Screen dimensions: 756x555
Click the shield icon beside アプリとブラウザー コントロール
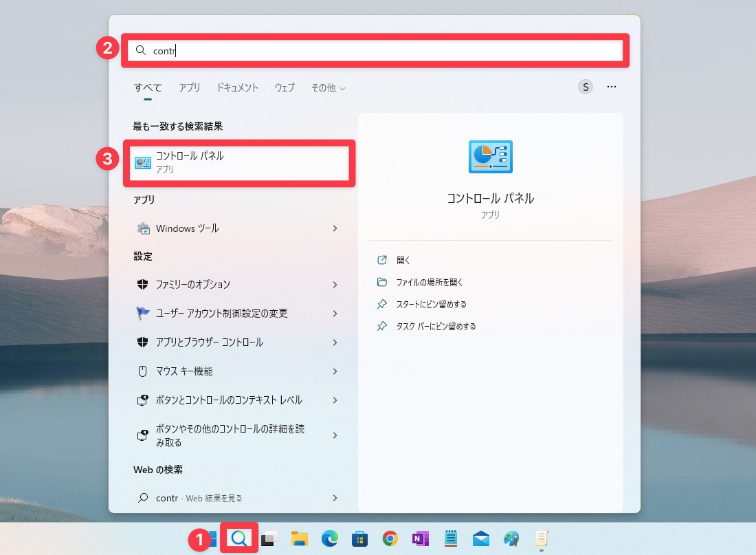point(142,342)
